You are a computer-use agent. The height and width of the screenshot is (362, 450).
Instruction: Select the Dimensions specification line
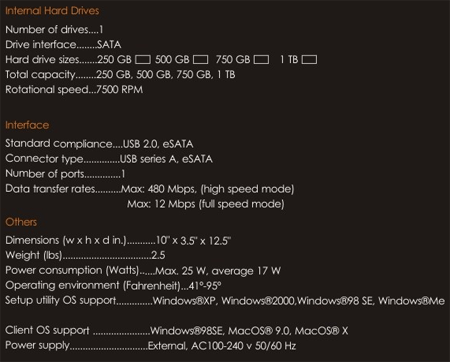pyautogui.click(x=118, y=240)
